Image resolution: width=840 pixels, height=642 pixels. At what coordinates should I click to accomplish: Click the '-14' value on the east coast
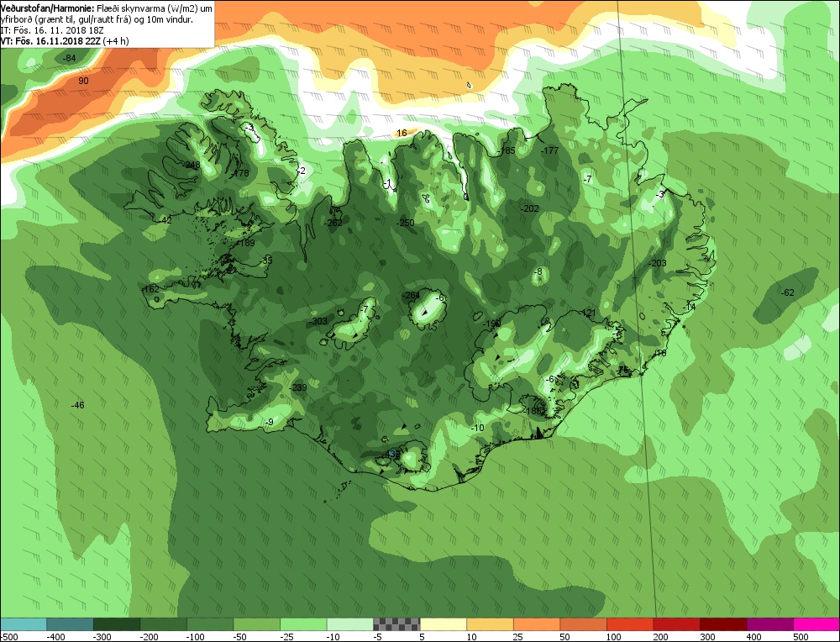pos(690,307)
